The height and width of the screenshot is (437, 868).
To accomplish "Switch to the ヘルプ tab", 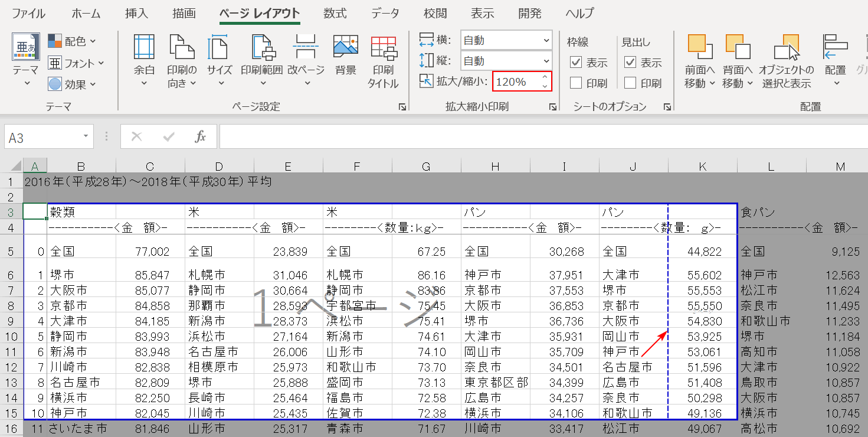I will coord(580,13).
